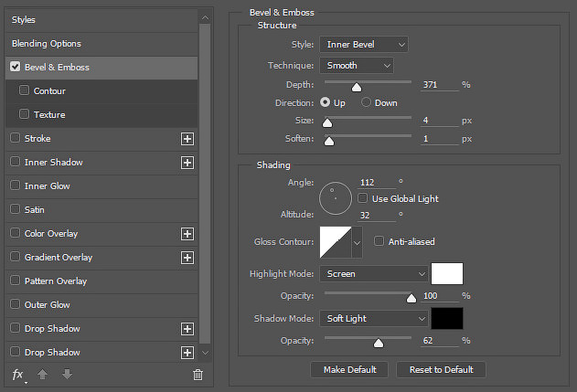Screen dimensions: 577x392
Task: Open the white highlight color swatch
Action: tap(447, 273)
